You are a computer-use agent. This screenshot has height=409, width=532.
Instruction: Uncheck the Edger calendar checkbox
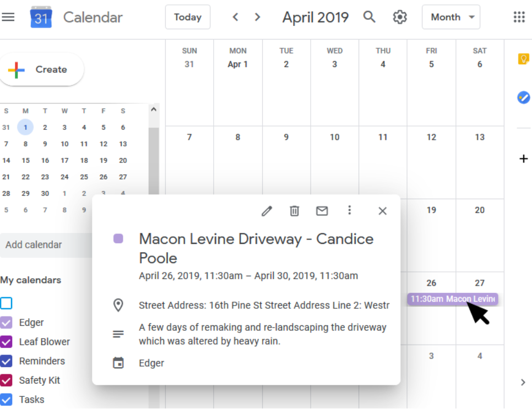6,323
